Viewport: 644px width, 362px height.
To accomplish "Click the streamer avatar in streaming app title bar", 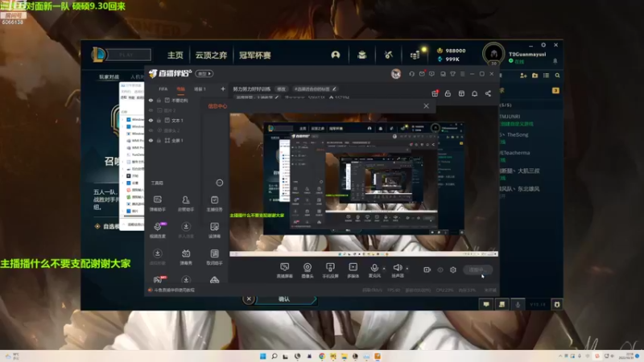I will 396,74.
